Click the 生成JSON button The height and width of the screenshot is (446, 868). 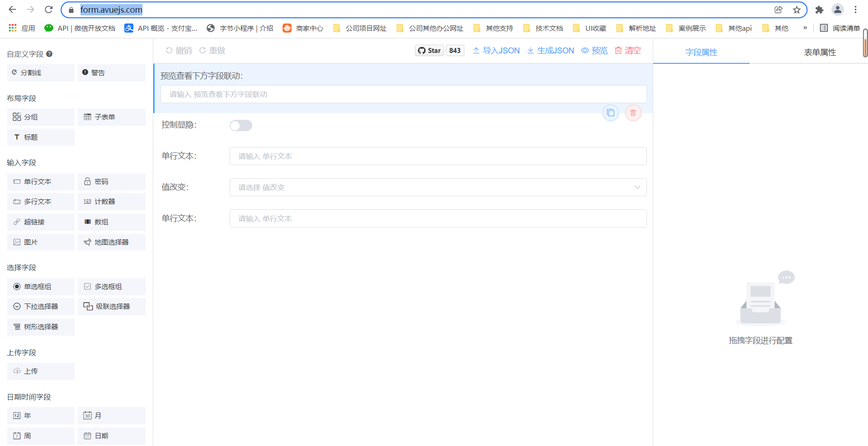(x=550, y=50)
